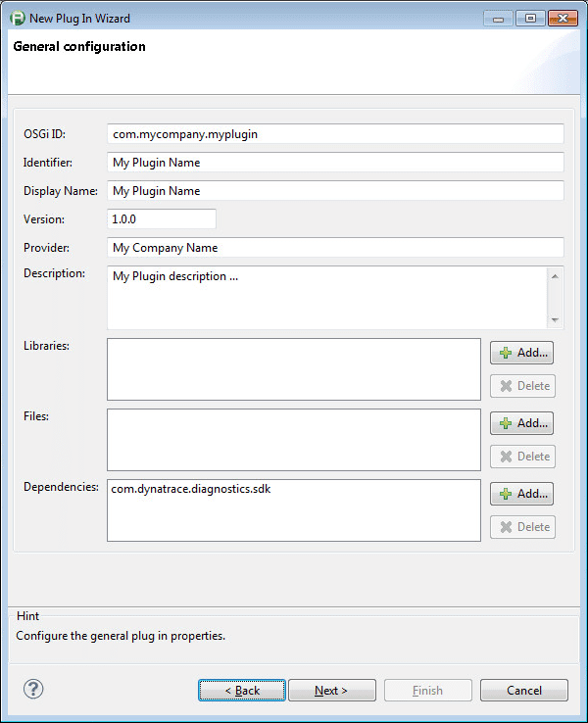Image resolution: width=588 pixels, height=723 pixels.
Task: Add a file with the Files Add button
Action: pyautogui.click(x=521, y=423)
